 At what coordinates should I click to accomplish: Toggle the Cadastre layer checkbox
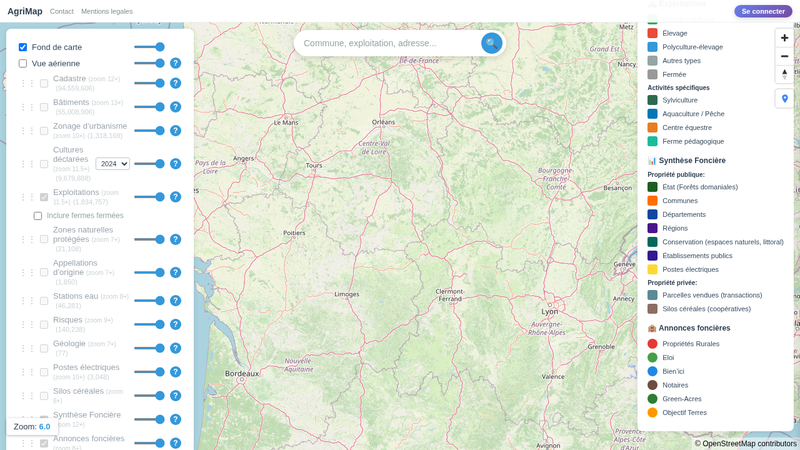[x=44, y=83]
